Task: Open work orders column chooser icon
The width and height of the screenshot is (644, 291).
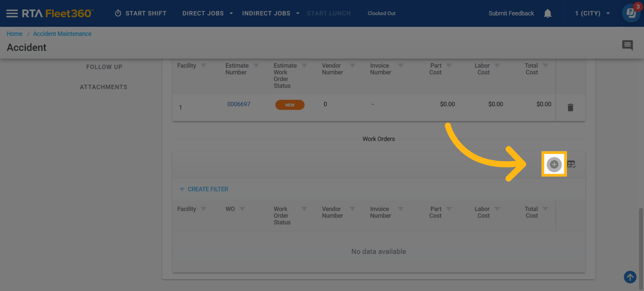Action: [x=571, y=164]
